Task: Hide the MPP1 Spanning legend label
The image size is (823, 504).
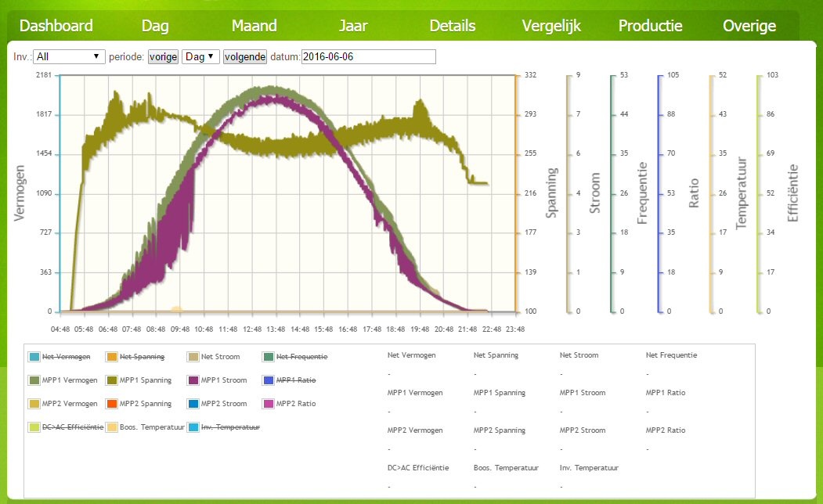Action: pos(146,380)
